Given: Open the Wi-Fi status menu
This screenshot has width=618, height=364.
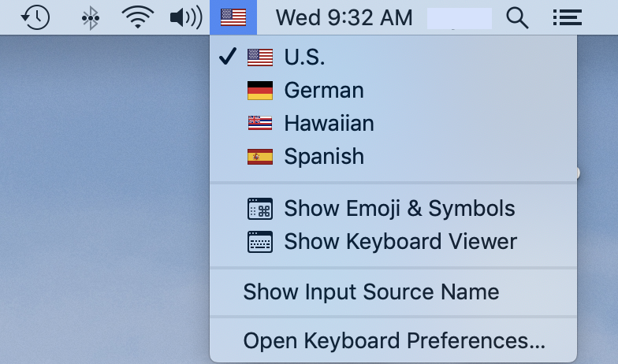Looking at the screenshot, I should 138,17.
